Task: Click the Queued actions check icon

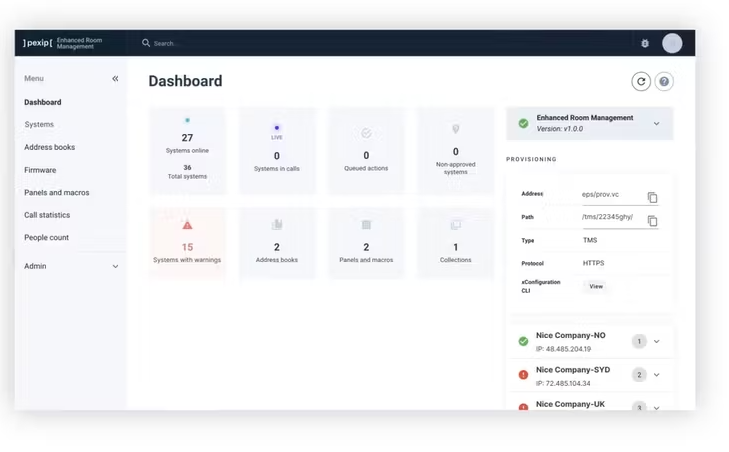Action: 366,133
